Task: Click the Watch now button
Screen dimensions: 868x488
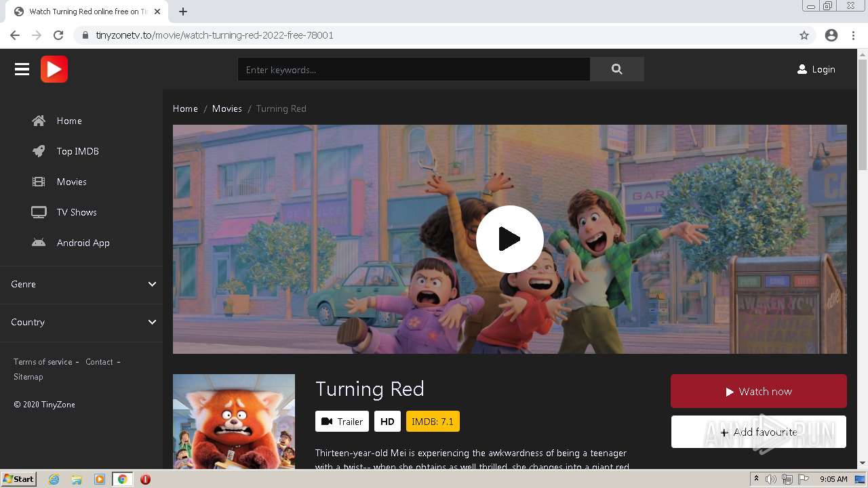Action: (x=759, y=391)
